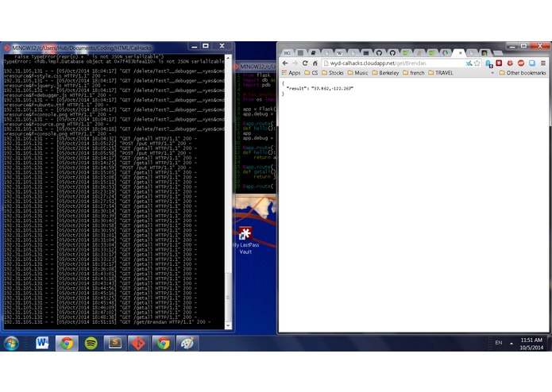Open Sublime Text from the taskbar
The image size is (552, 392).
(114, 343)
